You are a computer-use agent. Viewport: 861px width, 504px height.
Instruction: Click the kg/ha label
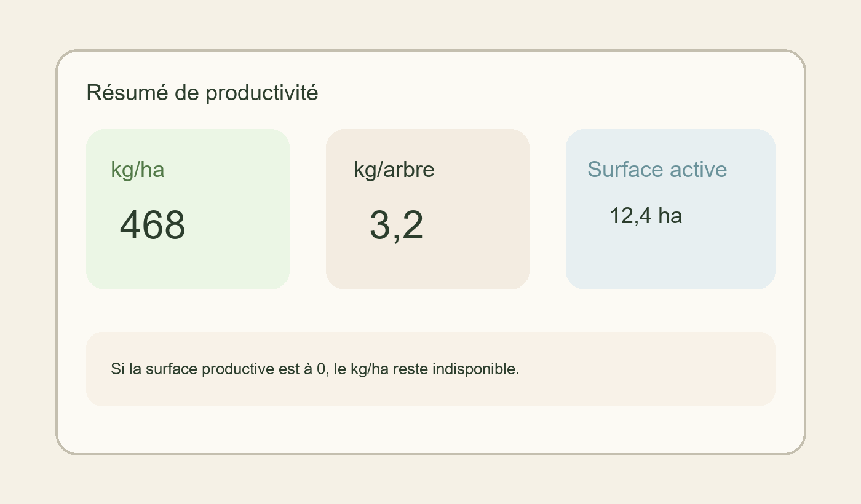point(138,170)
